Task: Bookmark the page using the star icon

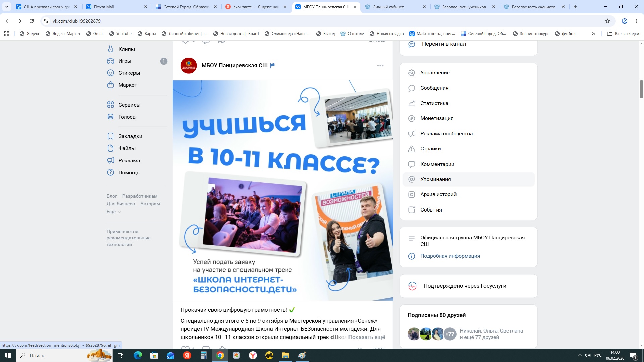Action: 607,21
